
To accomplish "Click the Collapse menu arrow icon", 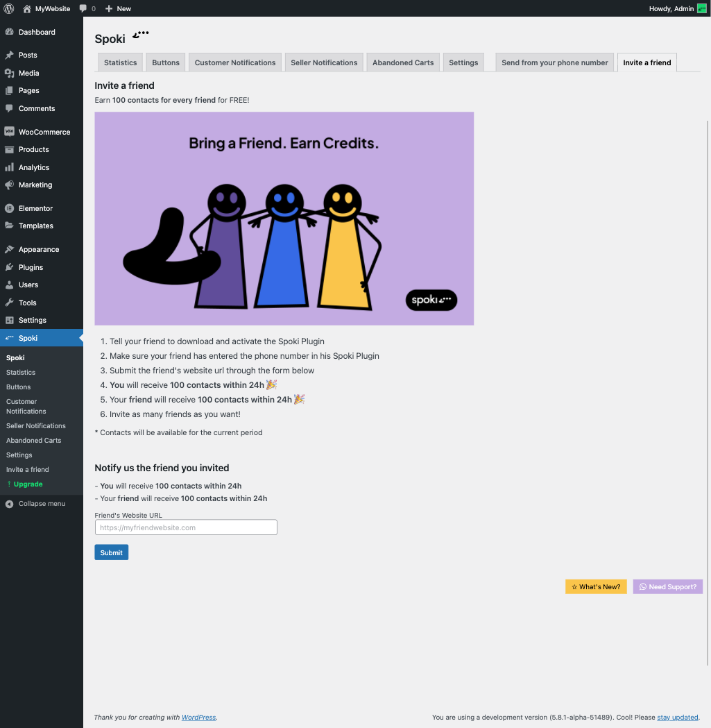I will [x=9, y=504].
